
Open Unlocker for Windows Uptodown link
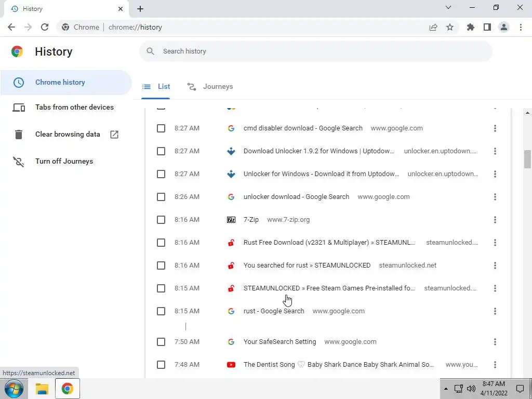(321, 174)
